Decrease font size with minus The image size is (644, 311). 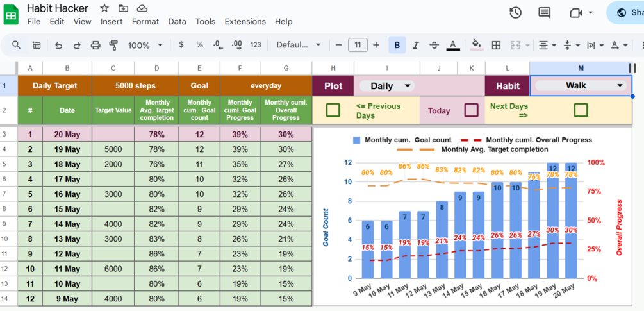338,45
